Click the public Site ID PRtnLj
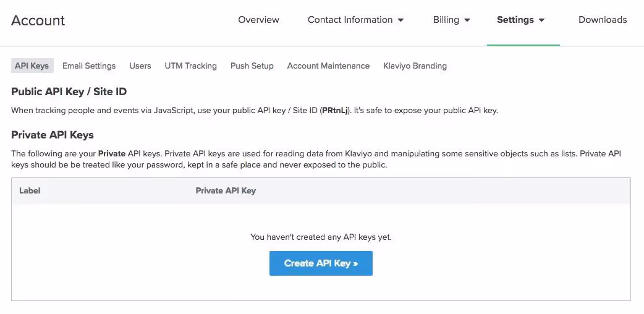 [335, 111]
